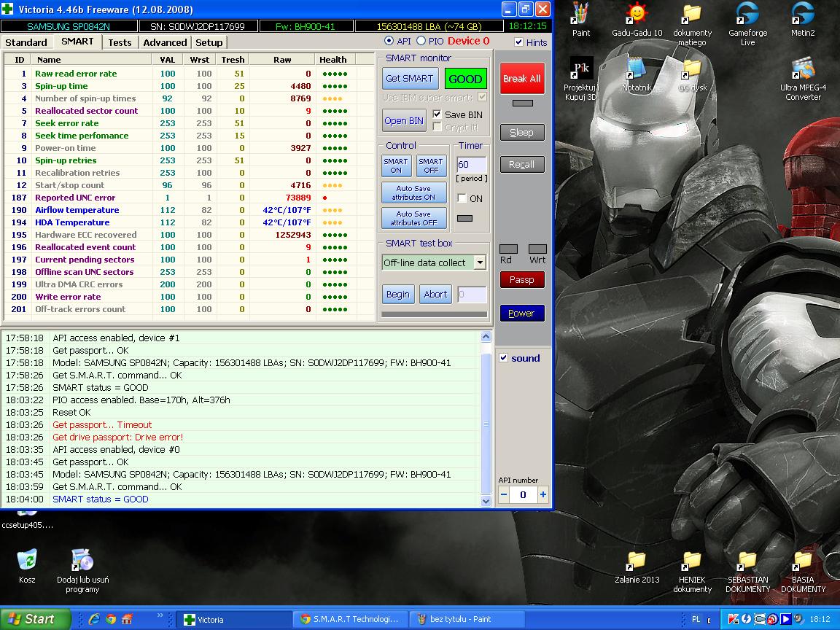Select the API radio button
The image size is (840, 630).
coord(389,42)
